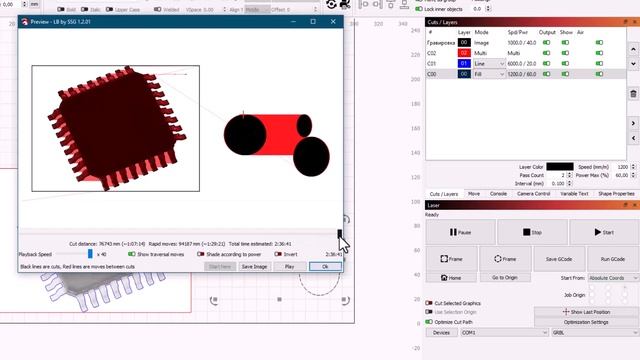640x360 pixels.
Task: Click the rectangular Frame button
Action: coord(451,259)
